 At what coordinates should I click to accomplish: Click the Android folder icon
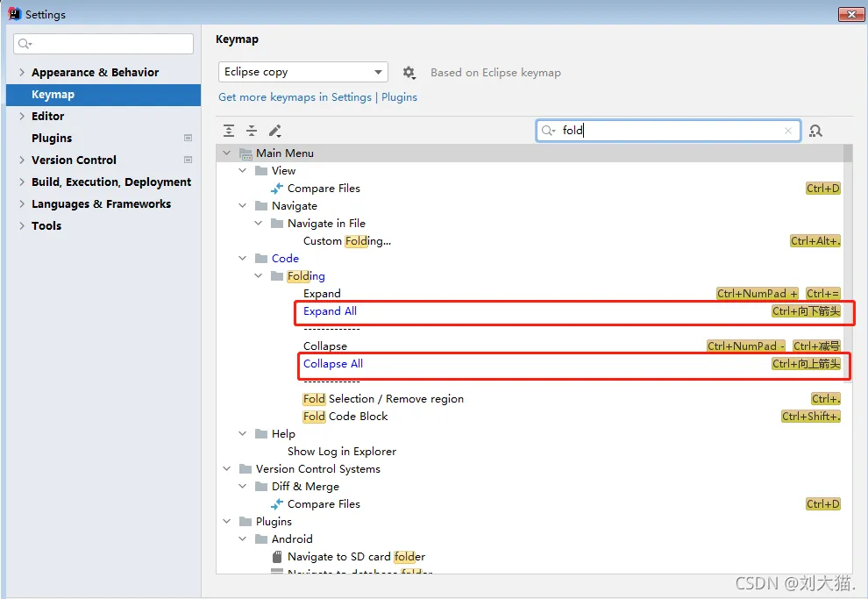261,538
